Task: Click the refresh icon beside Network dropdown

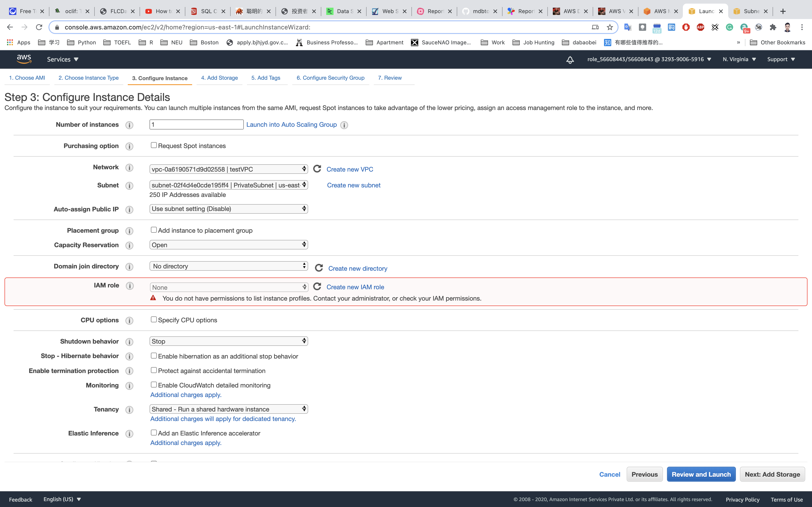Action: click(317, 169)
